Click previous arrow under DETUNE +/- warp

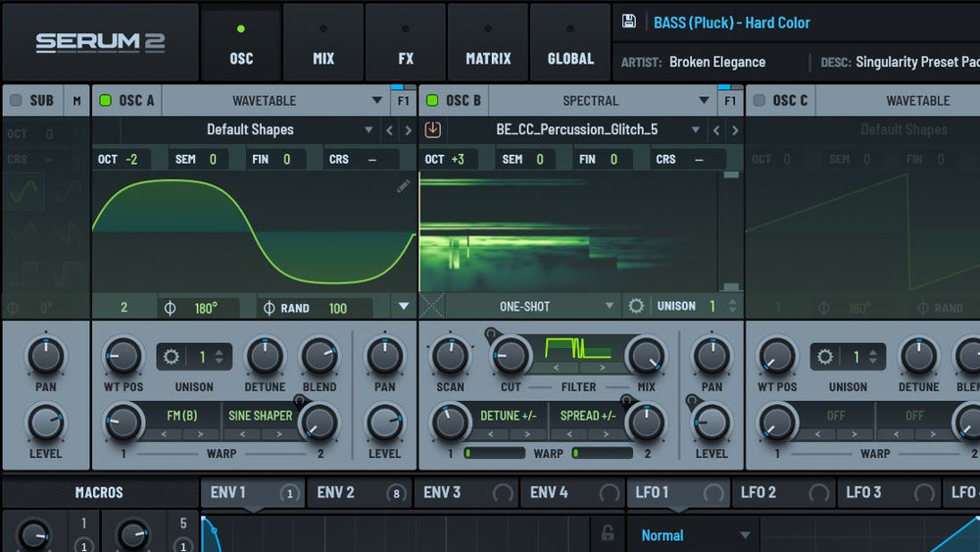(491, 433)
